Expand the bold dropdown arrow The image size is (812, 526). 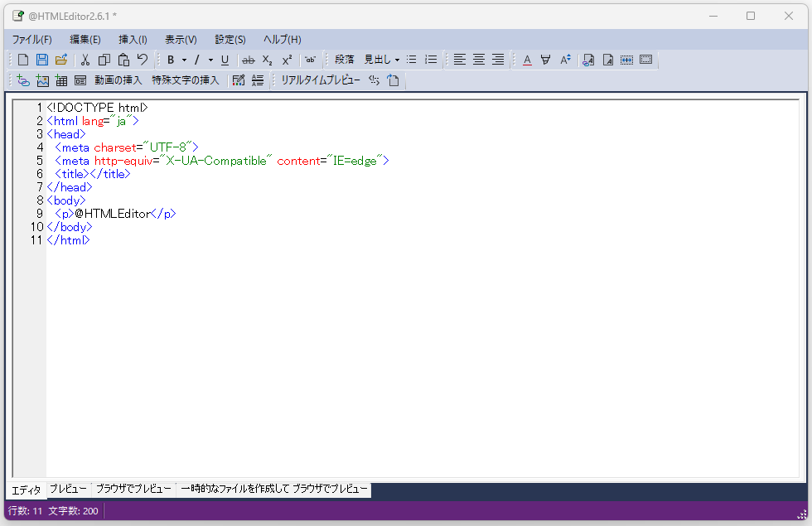tap(184, 60)
